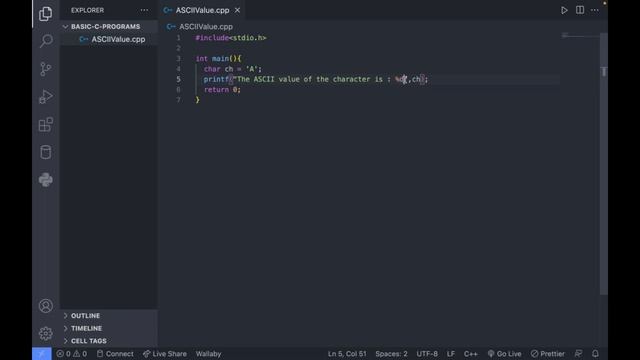Screen dimensions: 640x360
Task: Click Prettier in the status bar
Action: pos(548,353)
